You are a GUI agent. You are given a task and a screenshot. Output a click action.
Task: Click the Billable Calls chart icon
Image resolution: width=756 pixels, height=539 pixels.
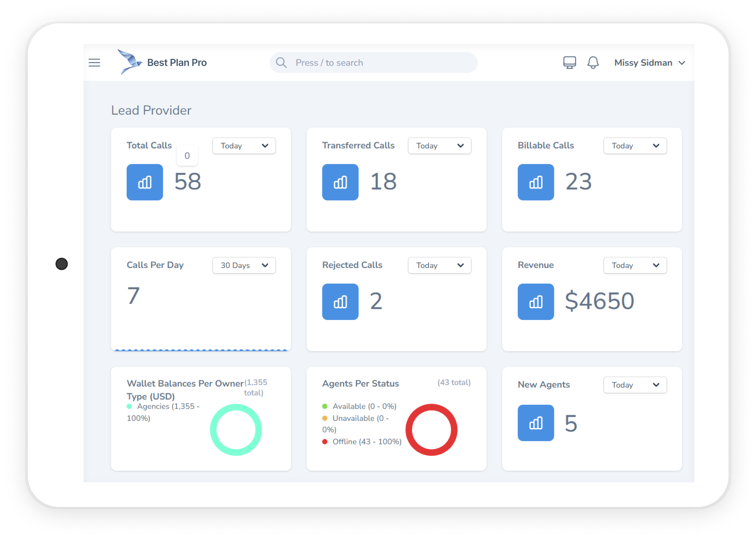click(x=536, y=182)
